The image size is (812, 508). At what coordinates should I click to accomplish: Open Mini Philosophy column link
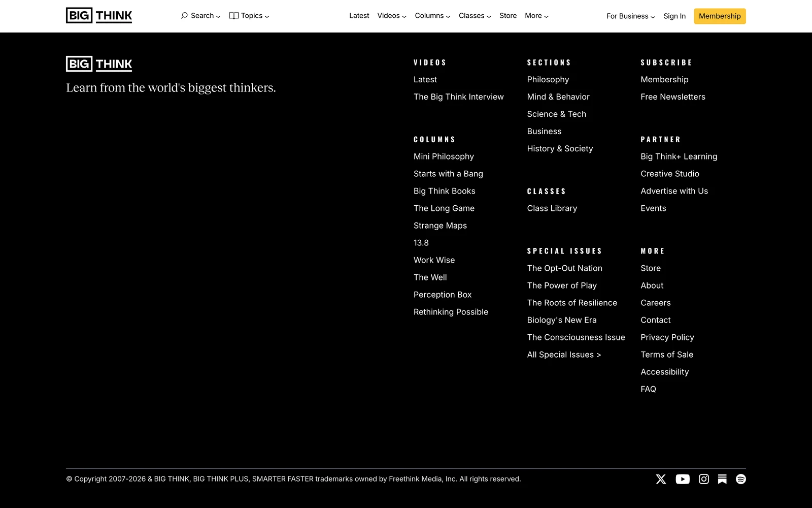444,157
